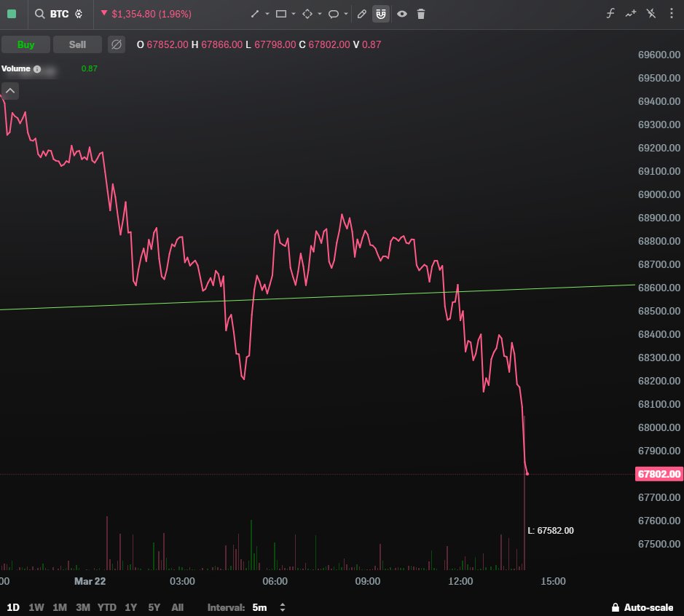Click the gear icon next to BTC
This screenshot has height=616, width=684.
pyautogui.click(x=79, y=14)
